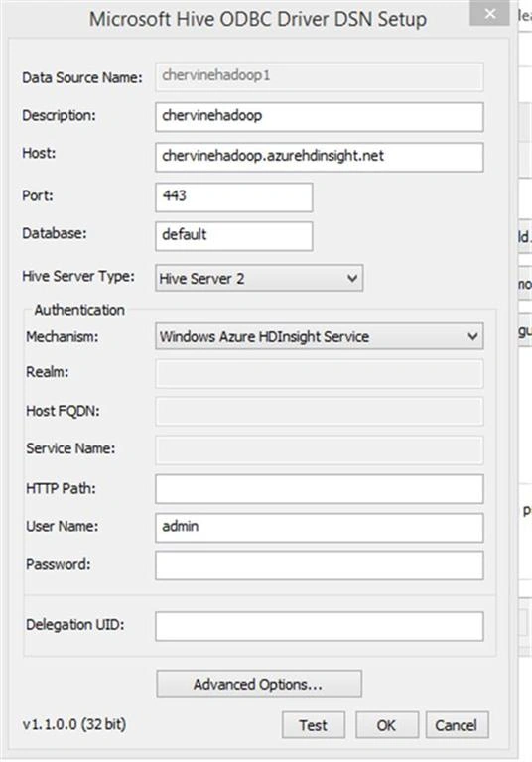Click the empty HTTP Path field

[319, 489]
